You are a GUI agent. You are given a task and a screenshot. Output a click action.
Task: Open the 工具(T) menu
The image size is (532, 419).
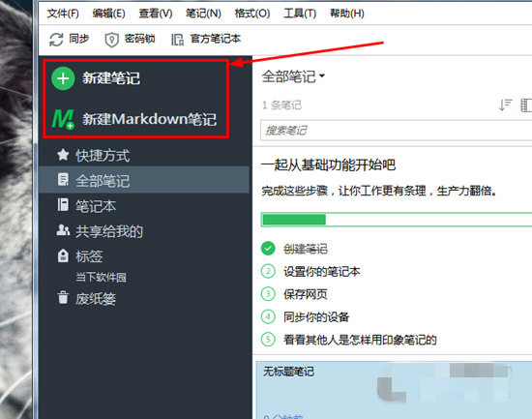point(300,14)
